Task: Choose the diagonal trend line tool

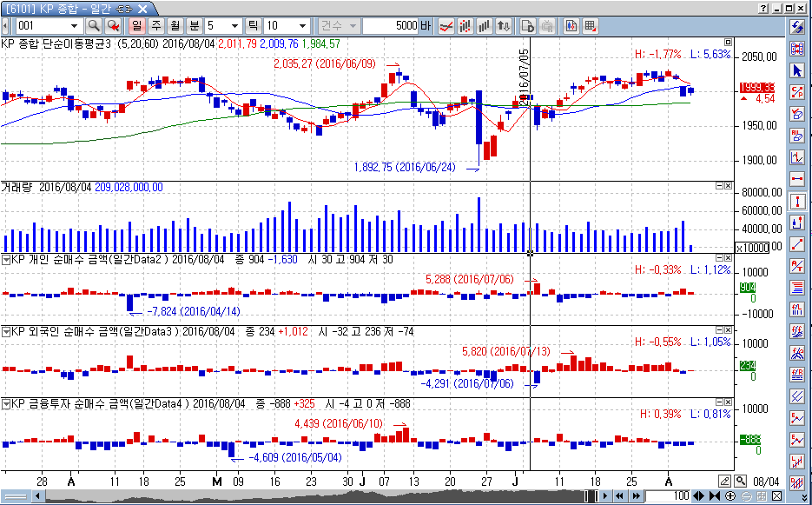Action: (x=797, y=244)
